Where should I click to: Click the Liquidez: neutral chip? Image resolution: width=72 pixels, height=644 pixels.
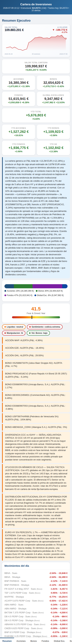pos(14,327)
